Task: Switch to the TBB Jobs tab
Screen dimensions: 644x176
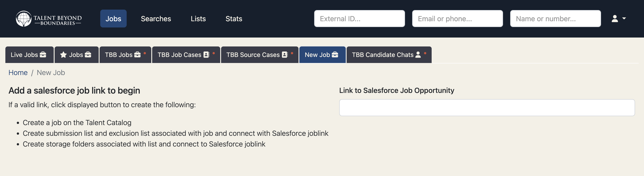Action: tap(125, 55)
